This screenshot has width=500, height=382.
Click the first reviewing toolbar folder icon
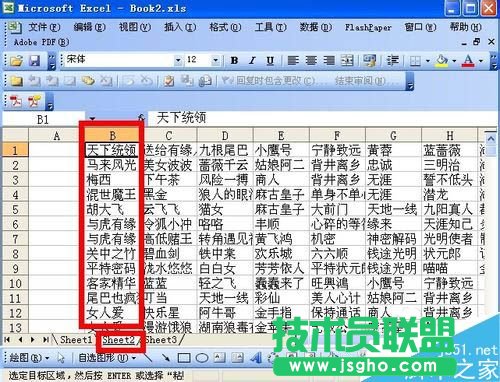pos(16,81)
